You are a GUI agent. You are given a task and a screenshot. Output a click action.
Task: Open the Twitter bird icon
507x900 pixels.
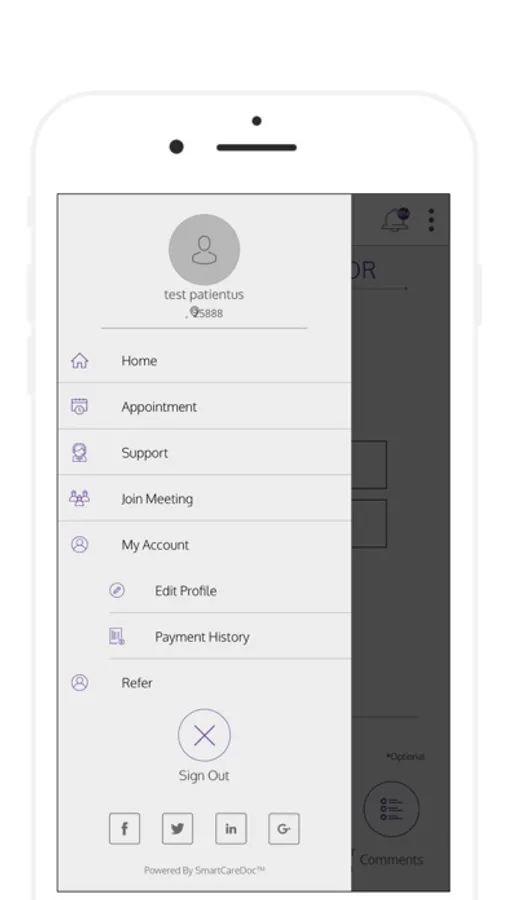pos(177,828)
